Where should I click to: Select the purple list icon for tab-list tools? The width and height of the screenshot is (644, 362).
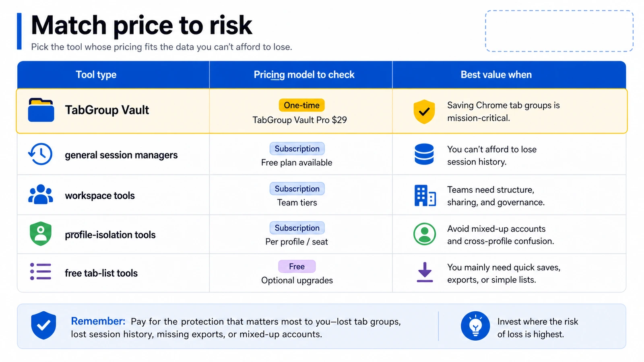(x=41, y=271)
